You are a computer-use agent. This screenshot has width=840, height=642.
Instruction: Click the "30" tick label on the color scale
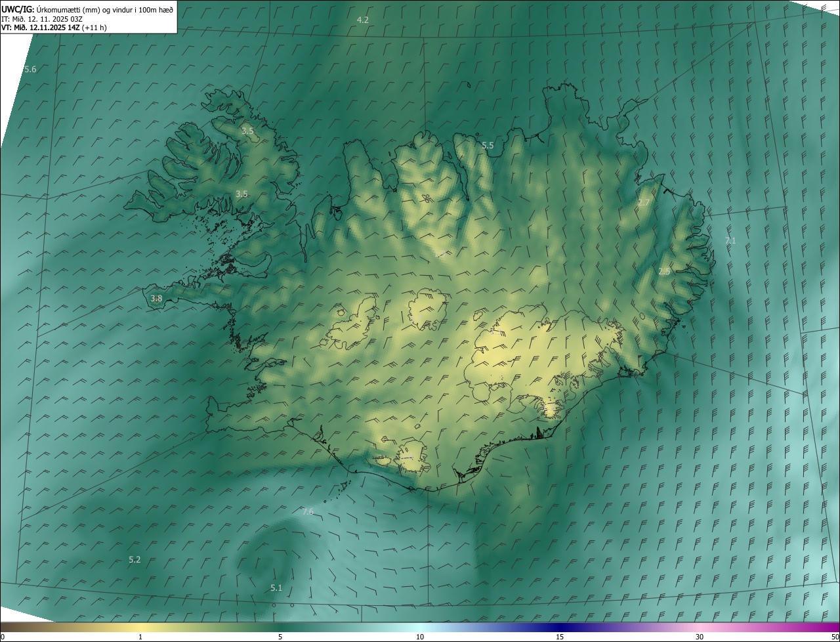(x=700, y=637)
